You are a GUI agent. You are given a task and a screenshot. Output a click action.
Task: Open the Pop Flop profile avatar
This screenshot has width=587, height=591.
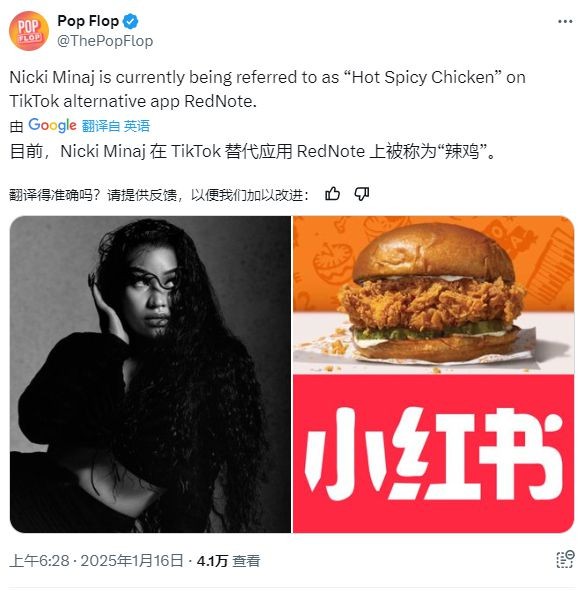(29, 31)
